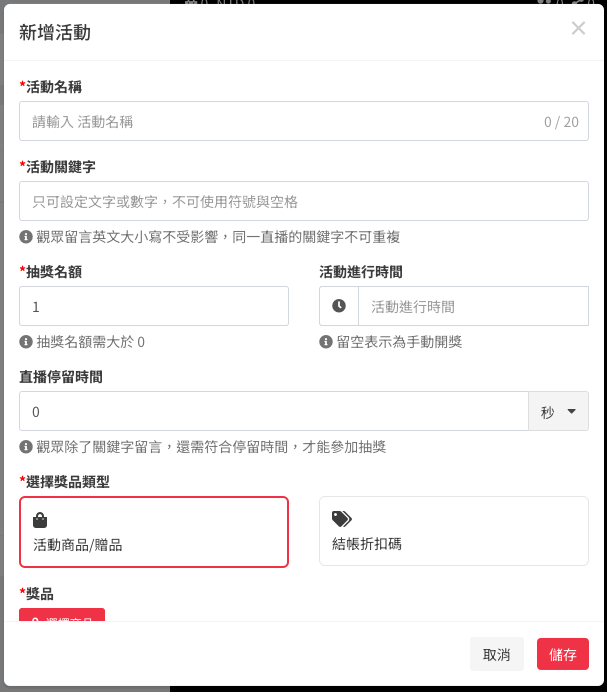The height and width of the screenshot is (692, 607).
Task: Choose the 結帳折扣碼 prize type label
Action: coord(367,544)
